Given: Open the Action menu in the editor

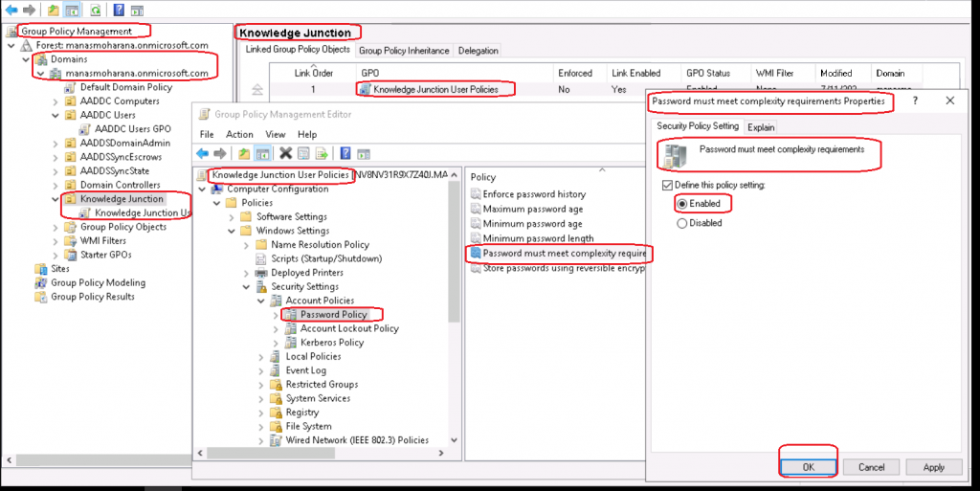Looking at the screenshot, I should point(239,135).
